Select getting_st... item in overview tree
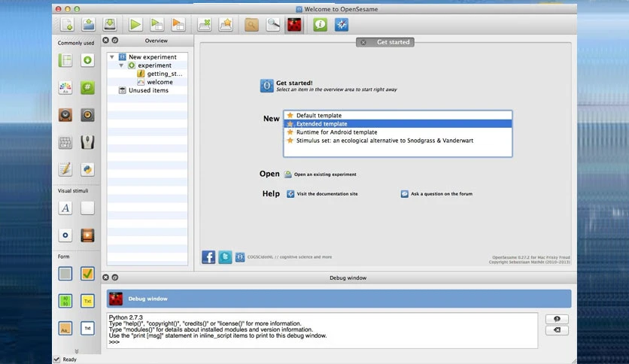This screenshot has height=364, width=629. coord(165,74)
